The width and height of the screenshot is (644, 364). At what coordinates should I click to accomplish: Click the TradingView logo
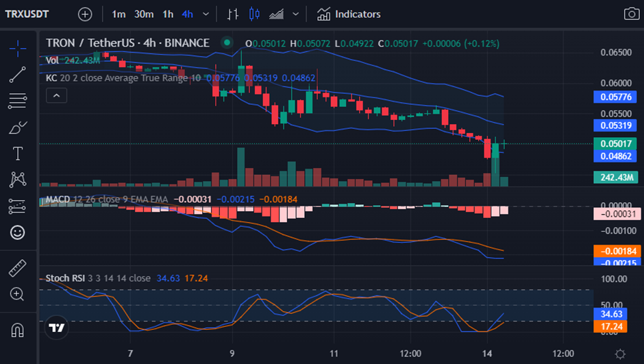[56, 328]
